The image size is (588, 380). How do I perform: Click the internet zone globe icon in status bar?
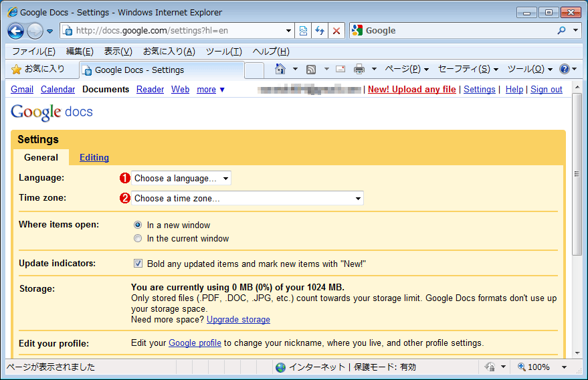(280, 367)
